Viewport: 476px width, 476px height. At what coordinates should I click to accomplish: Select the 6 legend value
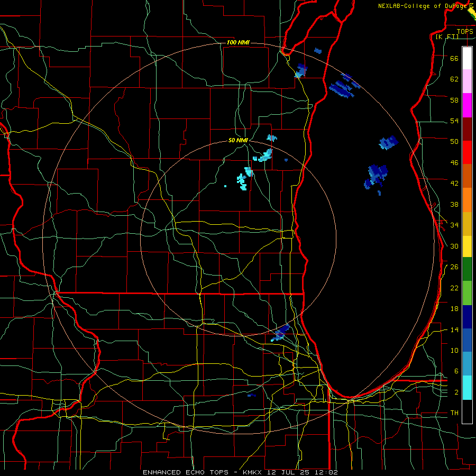coord(456,371)
